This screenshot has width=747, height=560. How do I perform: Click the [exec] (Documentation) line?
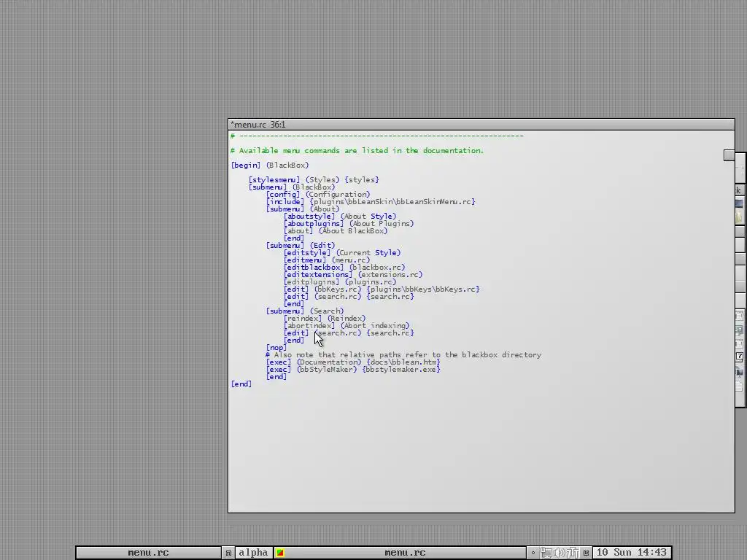(353, 362)
